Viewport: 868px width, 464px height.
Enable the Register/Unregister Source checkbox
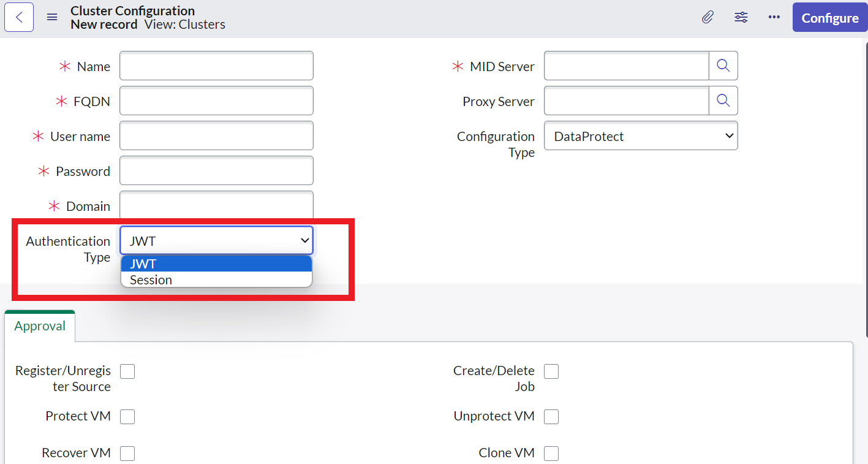(x=127, y=371)
